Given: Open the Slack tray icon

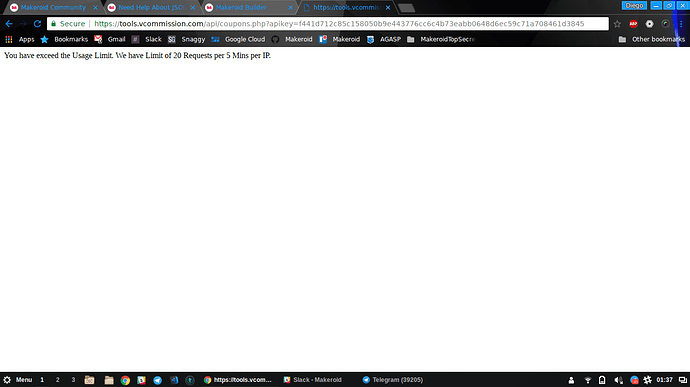Looking at the screenshot, I should 647,380.
